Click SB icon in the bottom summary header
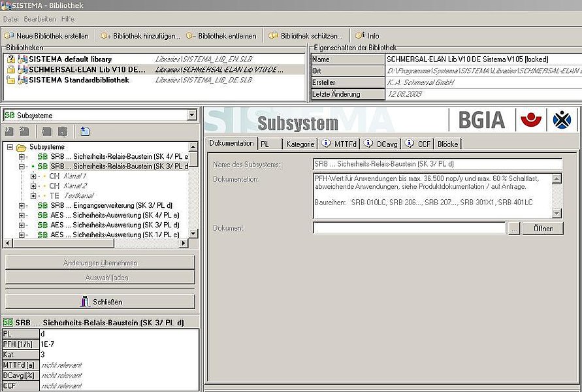 pos(8,322)
